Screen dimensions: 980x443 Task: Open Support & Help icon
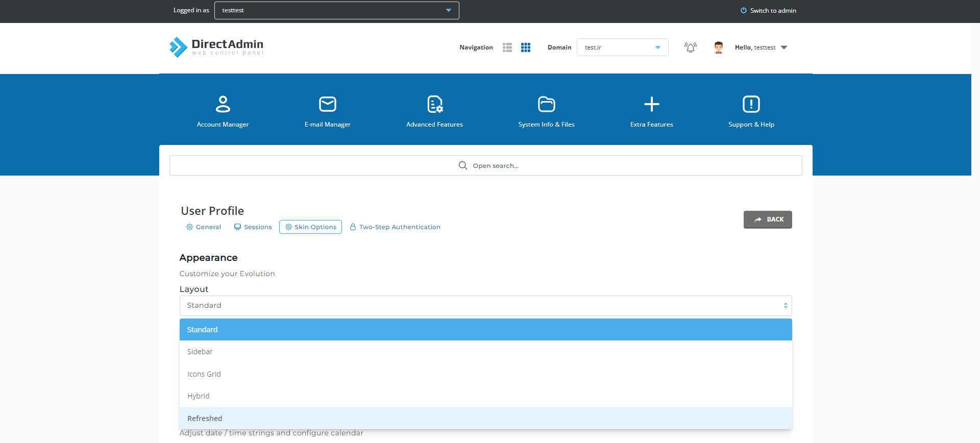[751, 104]
